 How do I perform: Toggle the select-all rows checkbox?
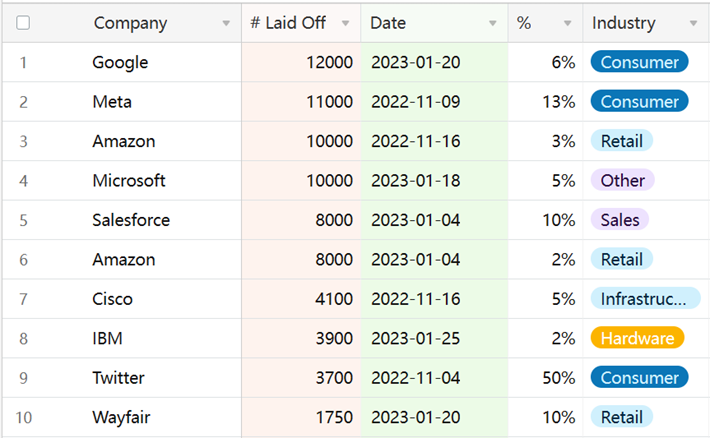click(23, 23)
